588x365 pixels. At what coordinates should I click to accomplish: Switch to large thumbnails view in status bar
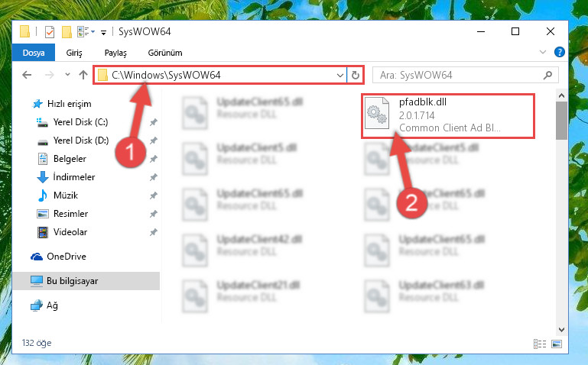click(x=557, y=344)
